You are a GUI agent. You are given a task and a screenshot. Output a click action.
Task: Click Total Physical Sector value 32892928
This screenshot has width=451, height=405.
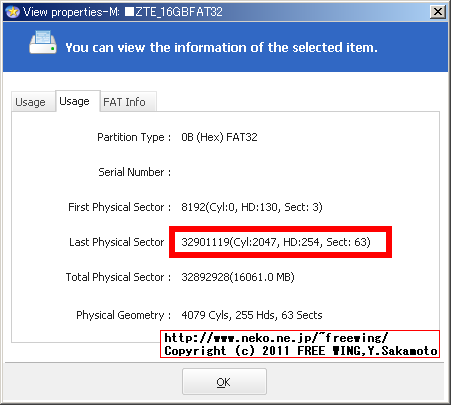click(x=238, y=277)
